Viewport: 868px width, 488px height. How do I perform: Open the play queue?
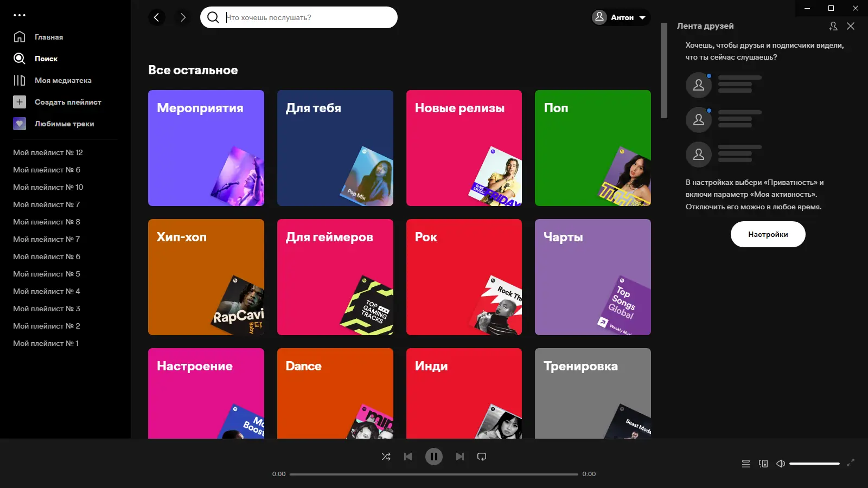[x=746, y=464]
